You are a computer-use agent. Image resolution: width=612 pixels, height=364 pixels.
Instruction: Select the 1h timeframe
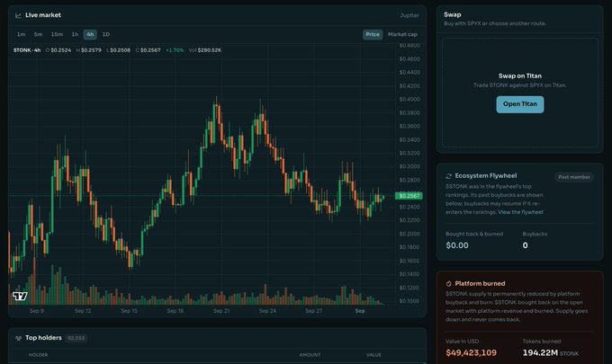75,34
